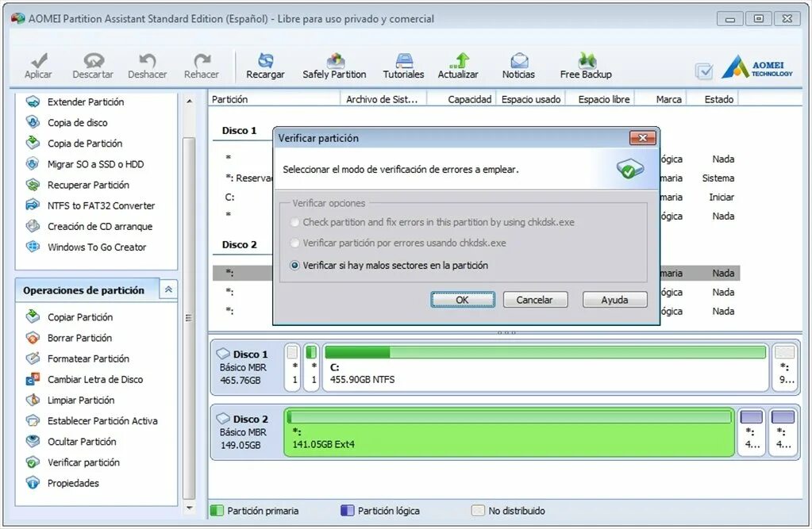Click the Estado column header

click(713, 99)
